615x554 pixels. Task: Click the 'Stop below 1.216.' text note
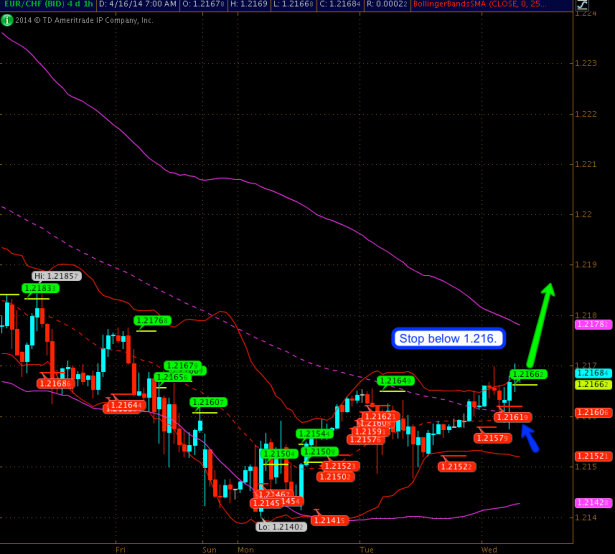point(447,339)
